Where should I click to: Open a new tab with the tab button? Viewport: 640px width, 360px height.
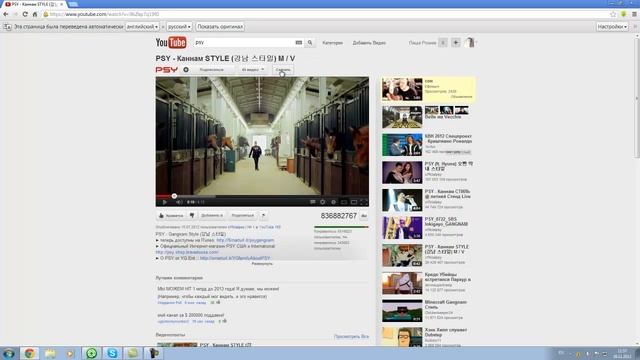[x=73, y=4]
